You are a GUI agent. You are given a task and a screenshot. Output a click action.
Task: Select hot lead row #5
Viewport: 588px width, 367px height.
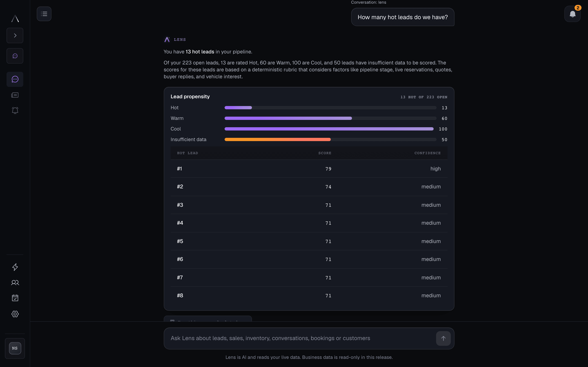[x=309, y=241]
